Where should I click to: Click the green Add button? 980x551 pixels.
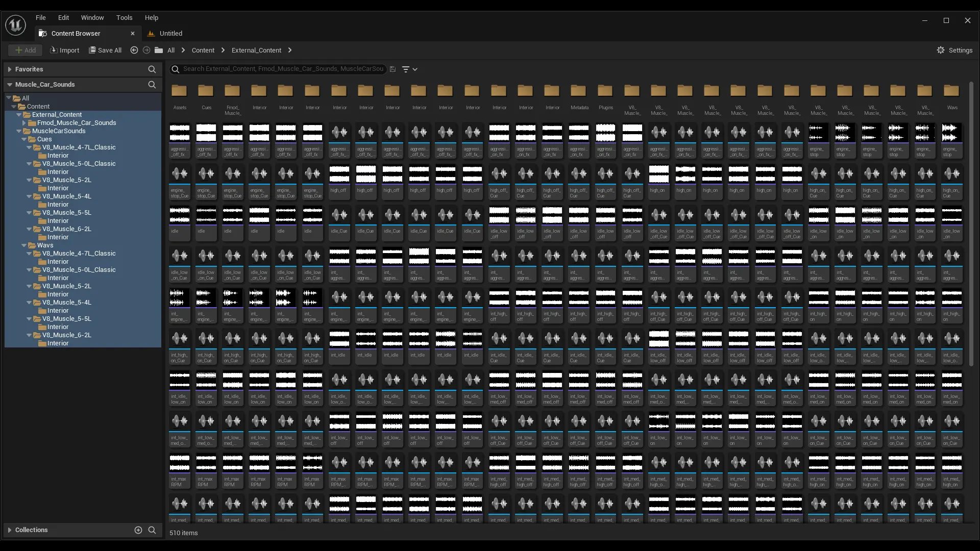pos(25,50)
